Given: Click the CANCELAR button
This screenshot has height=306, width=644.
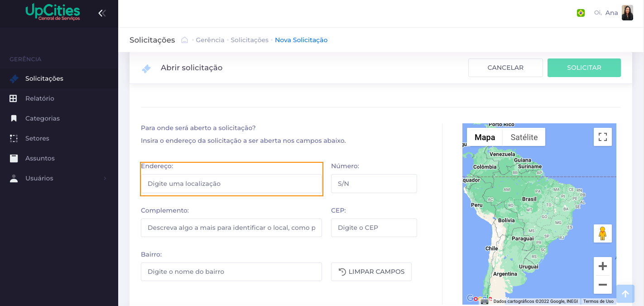Looking at the screenshot, I should click(505, 68).
